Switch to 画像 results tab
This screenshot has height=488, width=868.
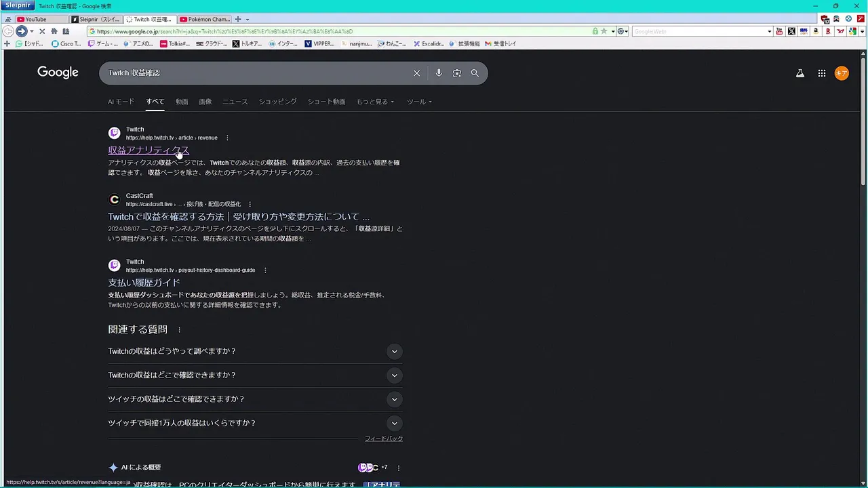[x=205, y=102]
